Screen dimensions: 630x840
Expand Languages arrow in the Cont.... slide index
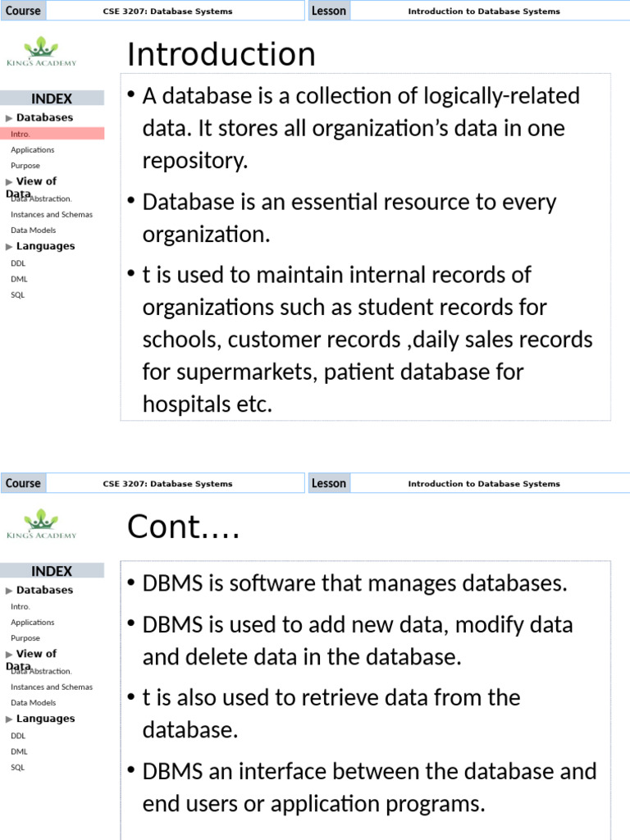(9, 719)
